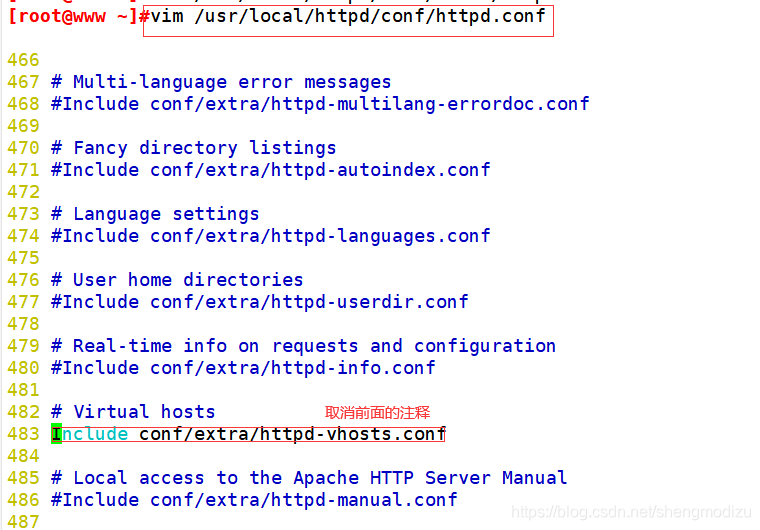
Task: Click line number 481
Action: [23, 390]
